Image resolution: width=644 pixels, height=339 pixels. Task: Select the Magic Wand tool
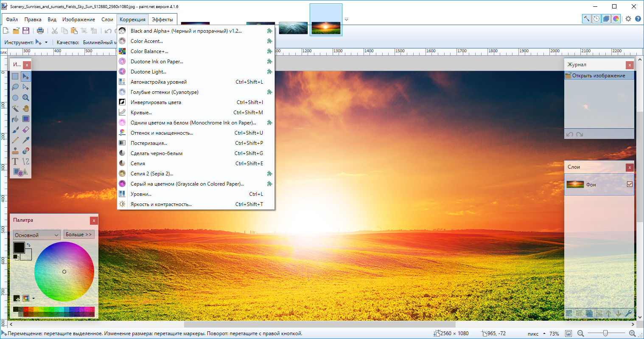coord(15,108)
